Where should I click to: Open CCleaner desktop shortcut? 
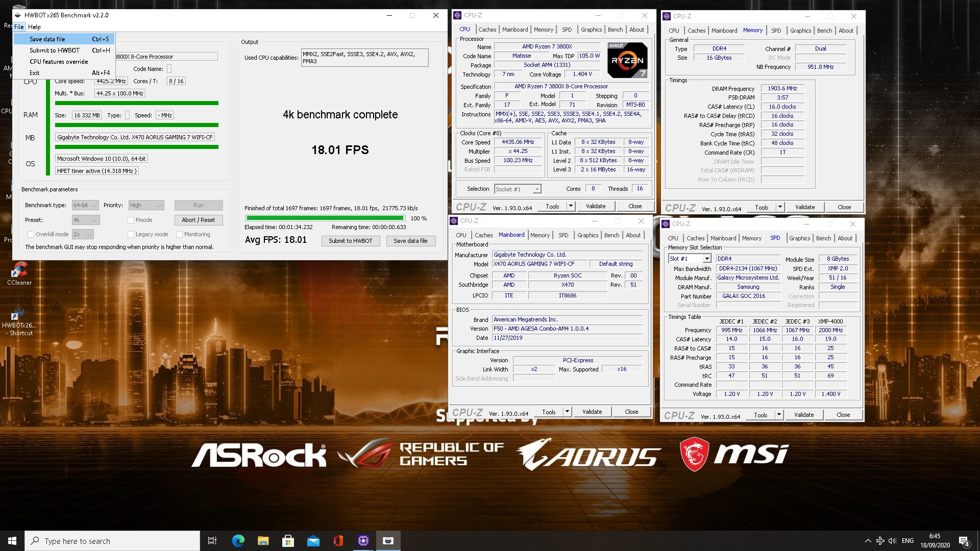19,273
